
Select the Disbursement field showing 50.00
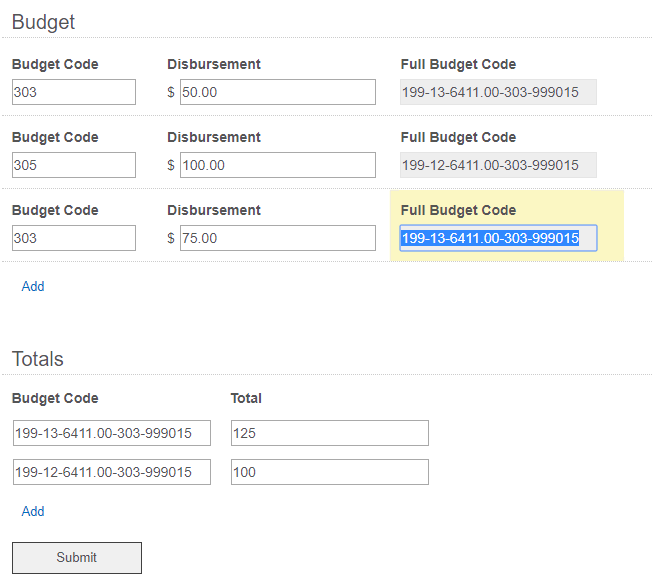[278, 92]
